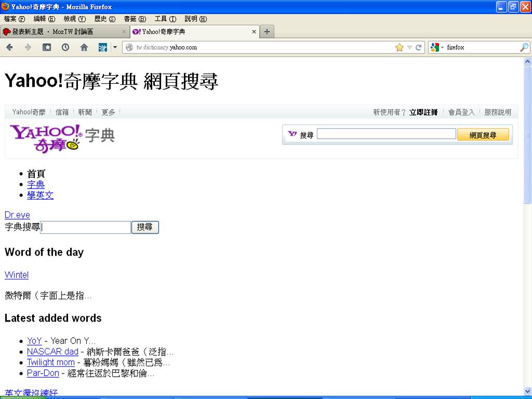
Task: Click the Yahoo!奇摩 字典 logo
Action: coord(62,138)
